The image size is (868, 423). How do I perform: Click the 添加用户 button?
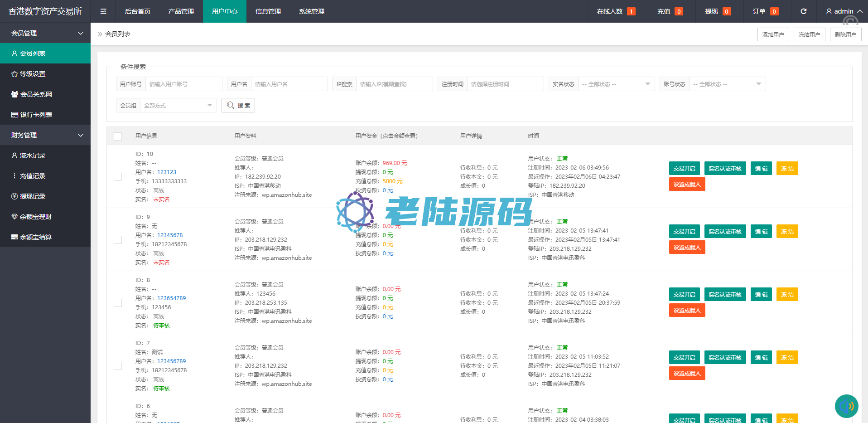[x=773, y=34]
